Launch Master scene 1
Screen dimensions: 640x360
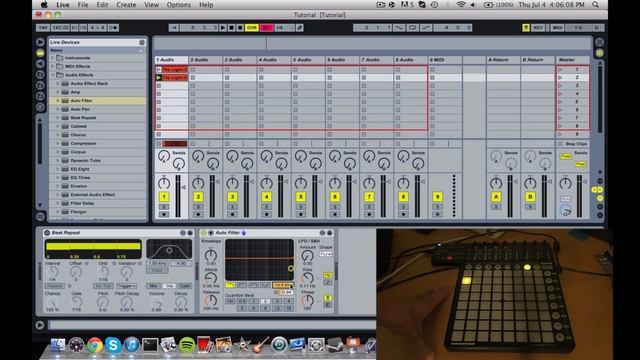(x=560, y=69)
